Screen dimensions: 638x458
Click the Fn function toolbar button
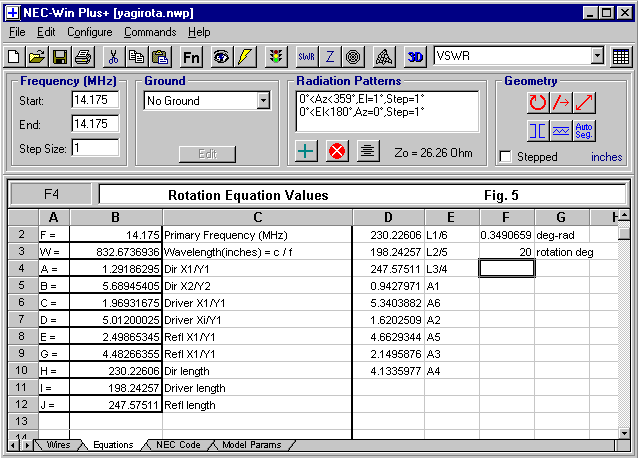click(x=192, y=57)
